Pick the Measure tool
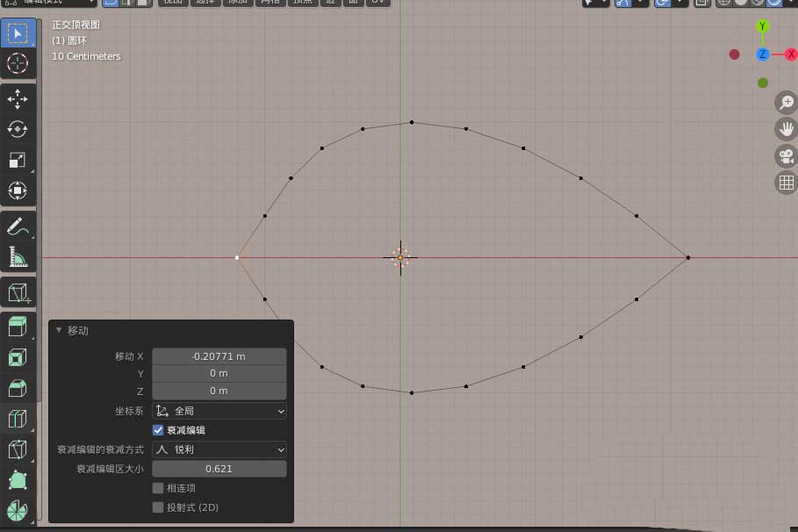 pyautogui.click(x=18, y=256)
